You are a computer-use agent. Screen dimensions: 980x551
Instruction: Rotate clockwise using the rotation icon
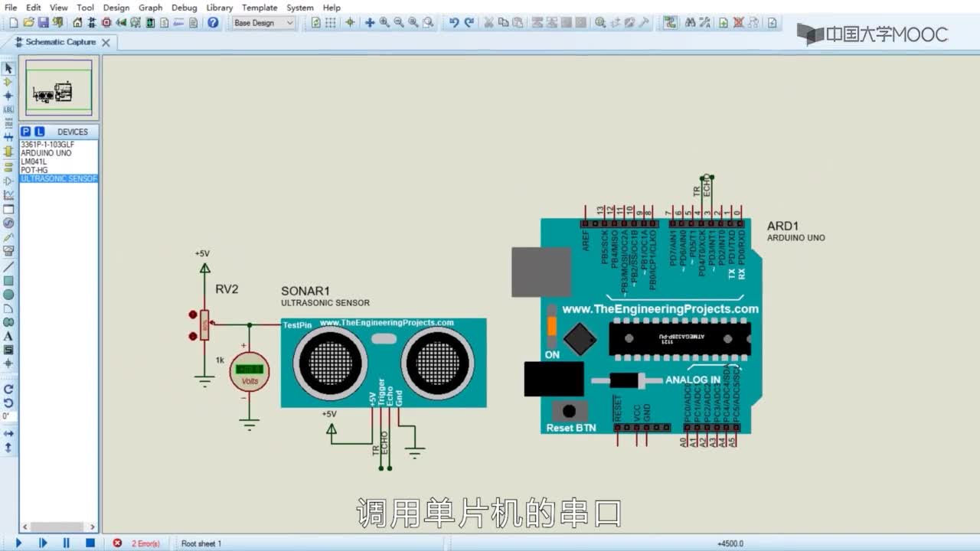click(x=8, y=390)
